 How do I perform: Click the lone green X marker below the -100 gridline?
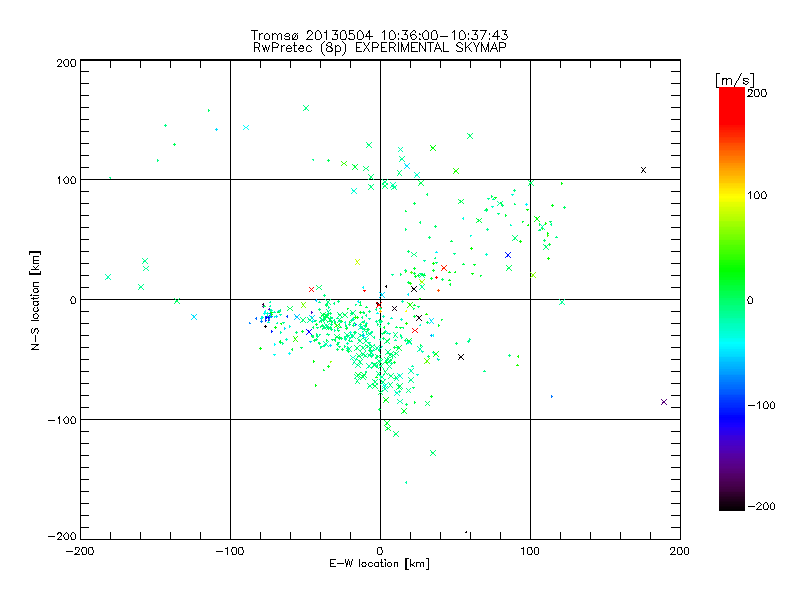coord(433,453)
